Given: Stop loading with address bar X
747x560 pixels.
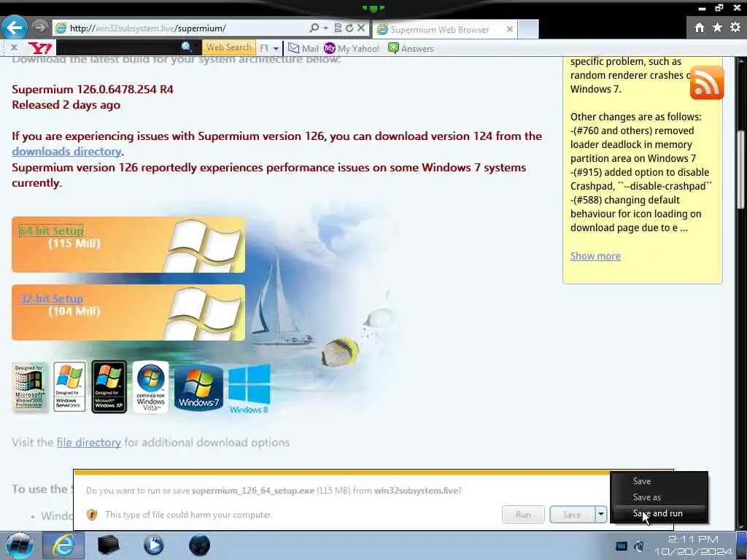Looking at the screenshot, I should (361, 28).
